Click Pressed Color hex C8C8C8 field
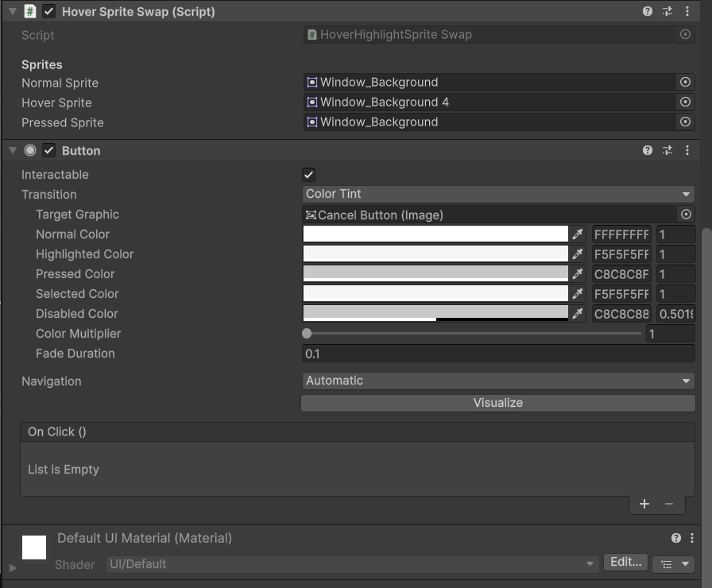The image size is (712, 588). (621, 274)
